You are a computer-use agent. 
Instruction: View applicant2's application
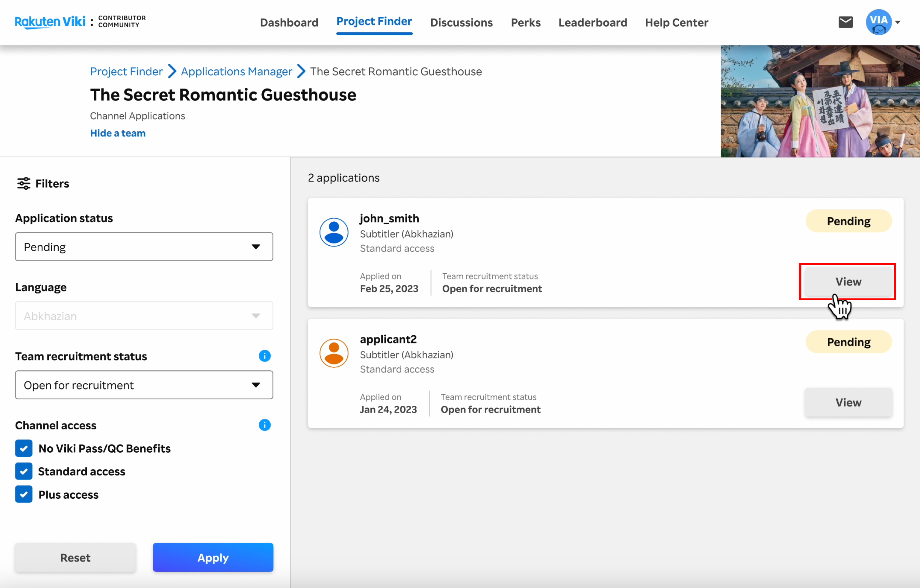(848, 402)
